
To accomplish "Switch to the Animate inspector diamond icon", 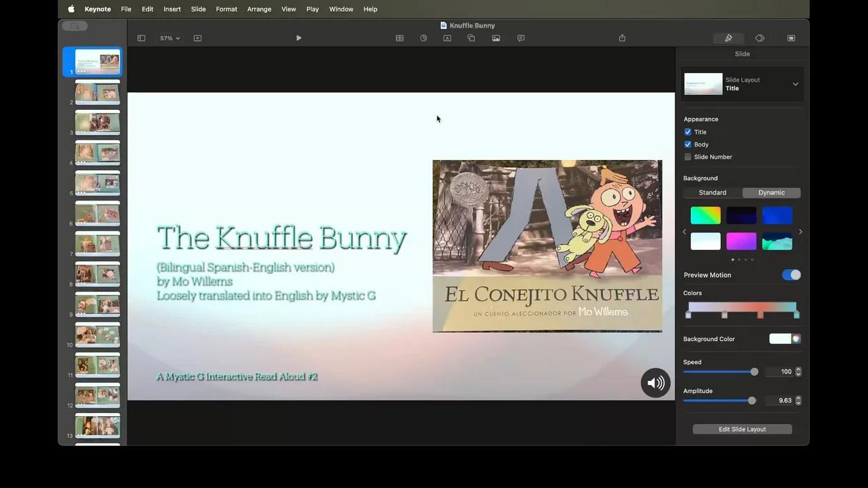I will pos(759,38).
